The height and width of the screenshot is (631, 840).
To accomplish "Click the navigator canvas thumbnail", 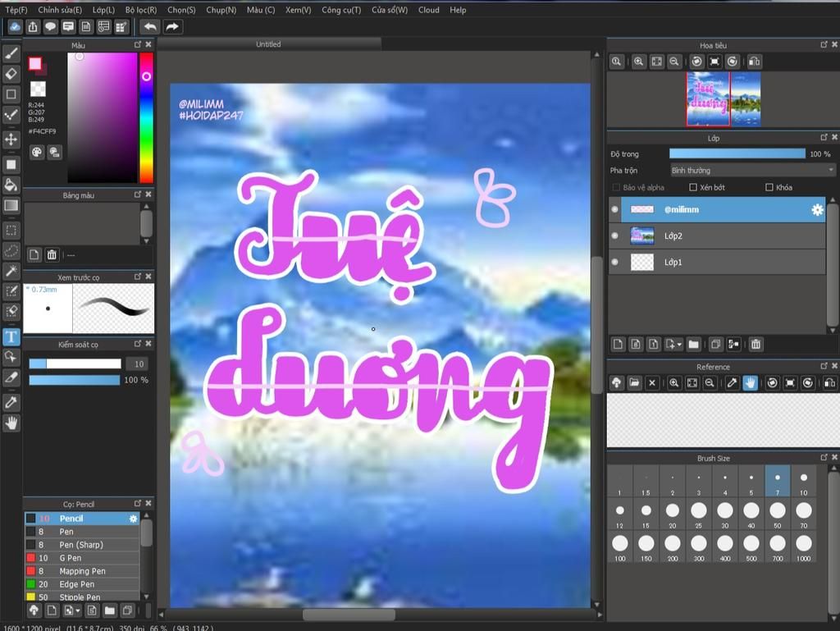I will 724,99.
